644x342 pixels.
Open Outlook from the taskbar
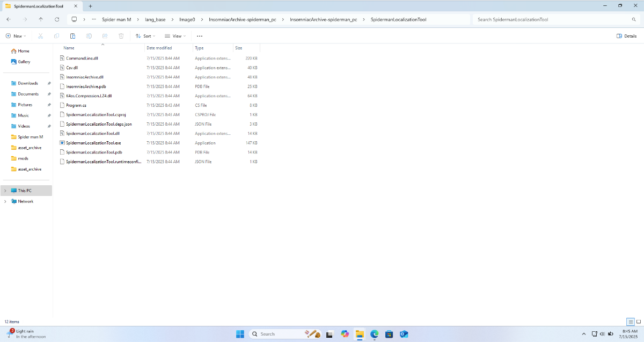404,334
